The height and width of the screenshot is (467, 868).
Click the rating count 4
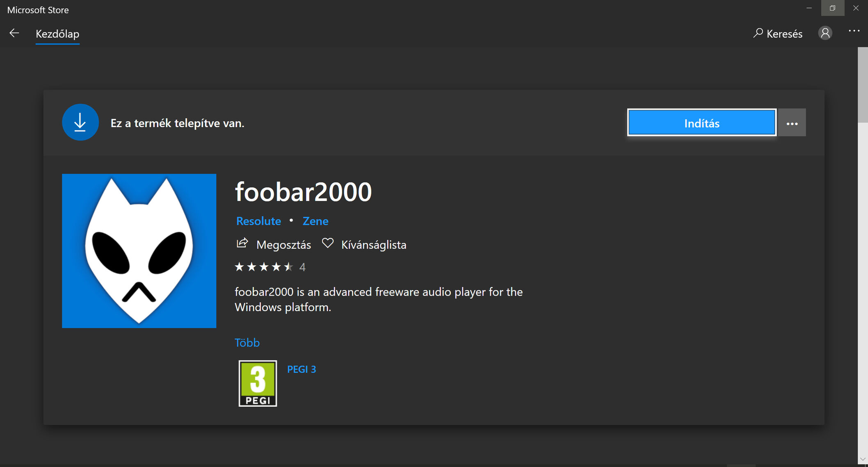302,267
